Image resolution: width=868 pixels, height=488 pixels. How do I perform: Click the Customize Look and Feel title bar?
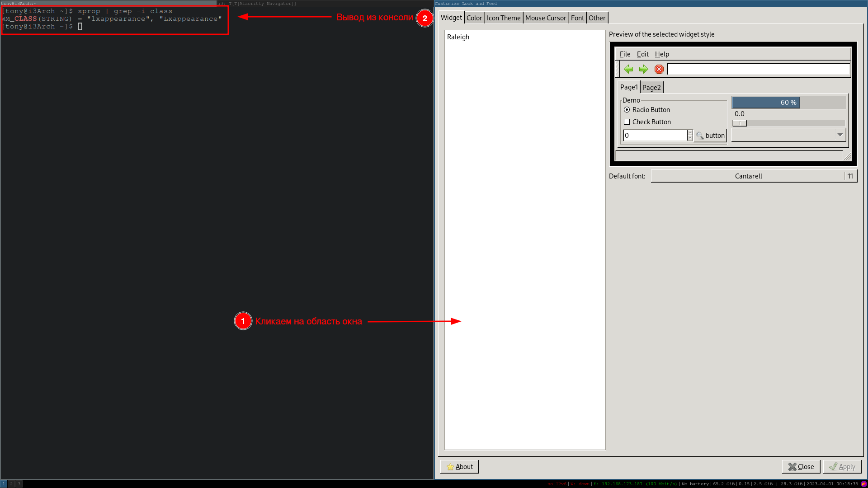[651, 3]
